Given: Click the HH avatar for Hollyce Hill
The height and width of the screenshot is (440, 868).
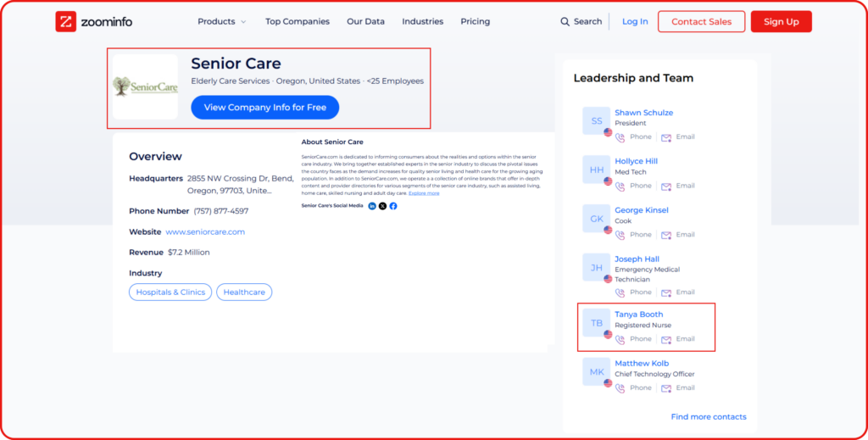Looking at the screenshot, I should point(596,170).
